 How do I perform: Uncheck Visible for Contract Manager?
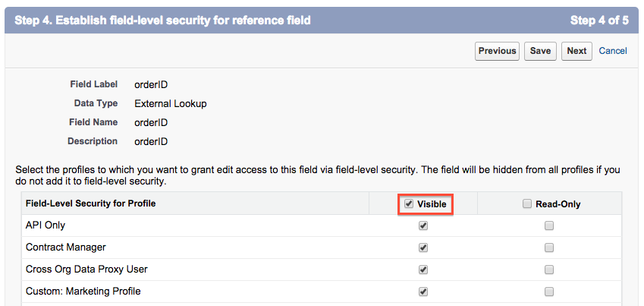click(x=423, y=248)
